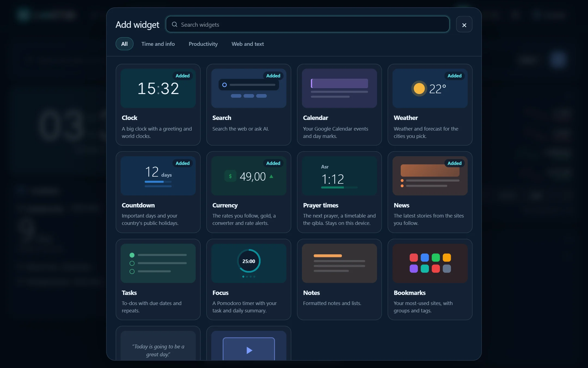Click the Bookmarks widget title
588x368 pixels.
410,293
